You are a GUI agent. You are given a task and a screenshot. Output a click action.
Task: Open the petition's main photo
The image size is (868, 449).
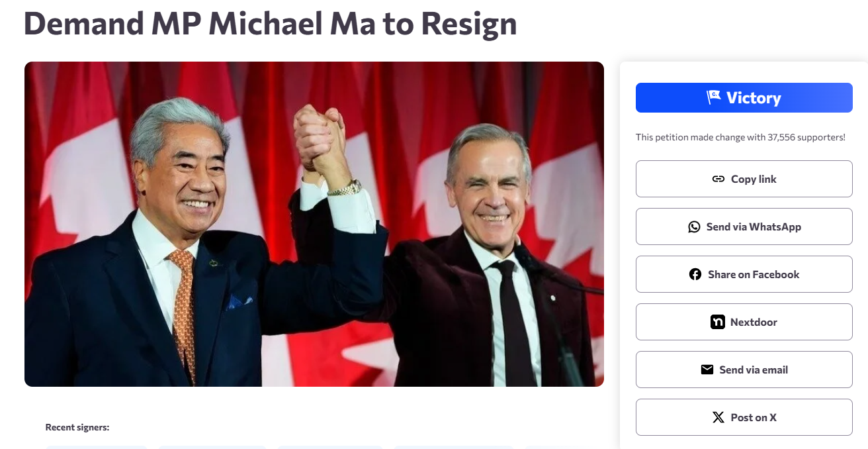click(314, 224)
